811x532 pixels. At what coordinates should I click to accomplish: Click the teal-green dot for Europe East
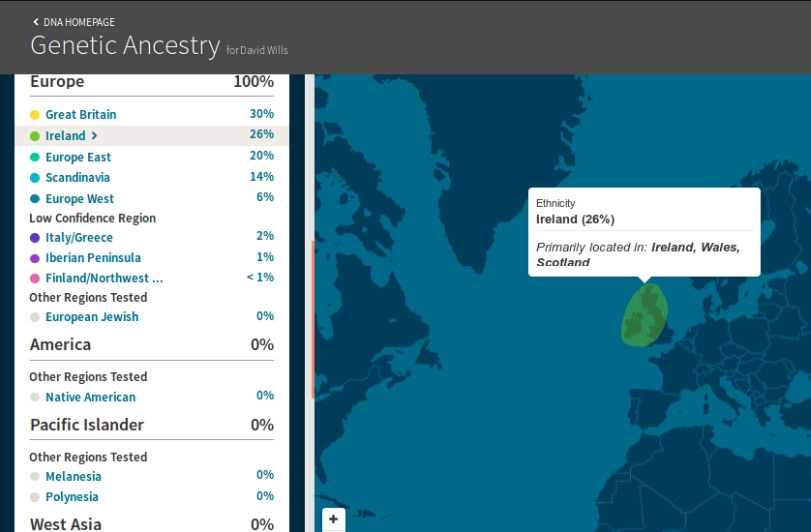pos(35,157)
